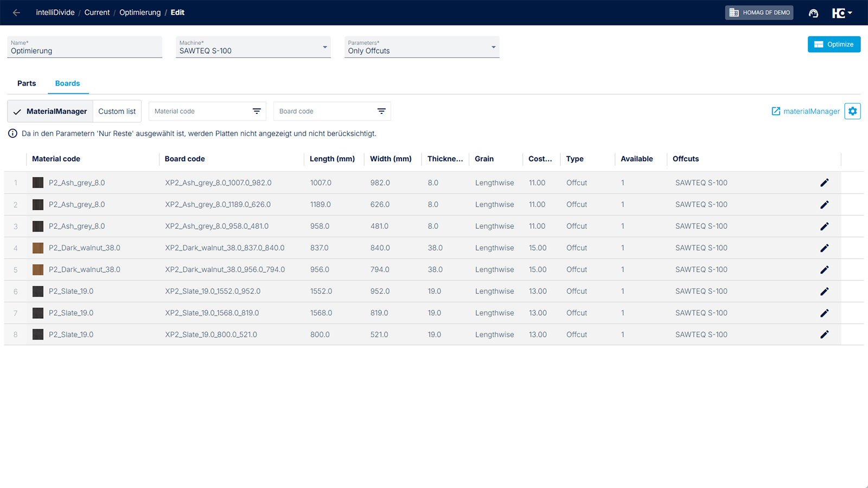Switch to Custom list source

pos(117,111)
